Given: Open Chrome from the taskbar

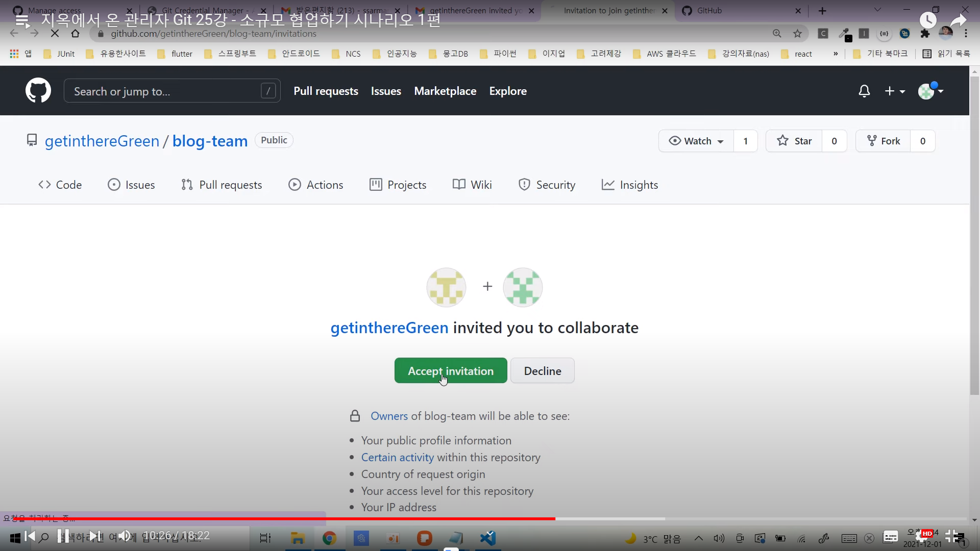Looking at the screenshot, I should tap(329, 538).
